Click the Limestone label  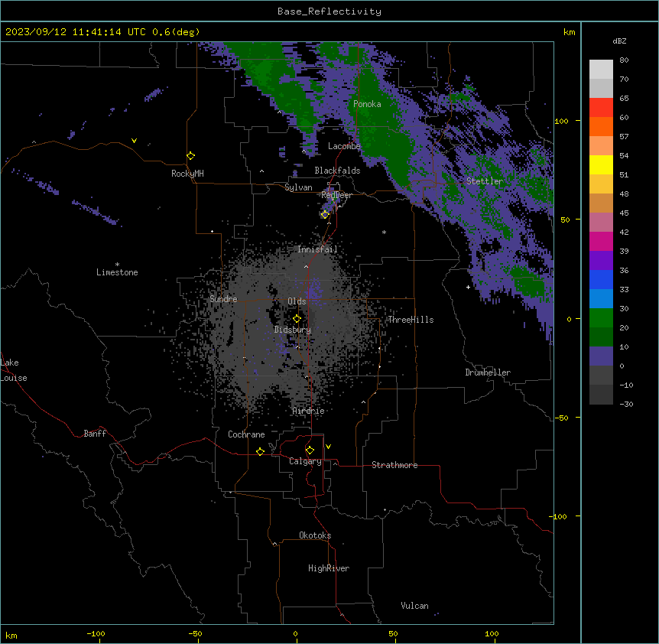click(x=117, y=272)
